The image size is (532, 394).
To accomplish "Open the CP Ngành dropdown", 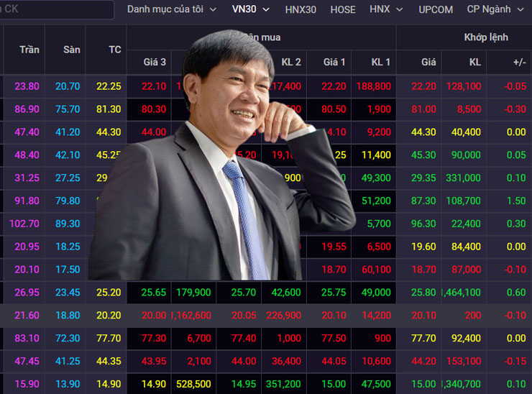I will click(495, 9).
